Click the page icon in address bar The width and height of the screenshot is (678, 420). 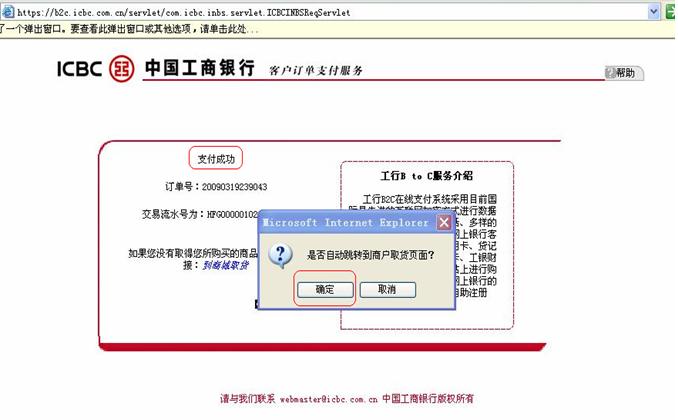coord(8,12)
